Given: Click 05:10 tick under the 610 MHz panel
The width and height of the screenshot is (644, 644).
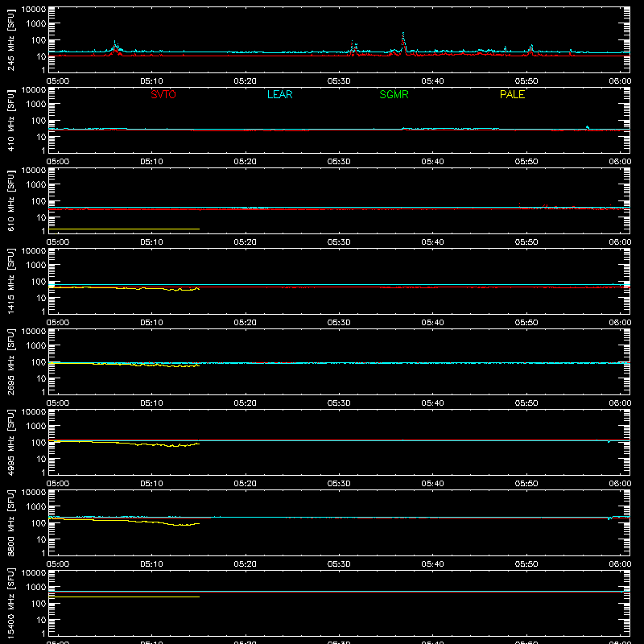Looking at the screenshot, I should (x=151, y=242).
